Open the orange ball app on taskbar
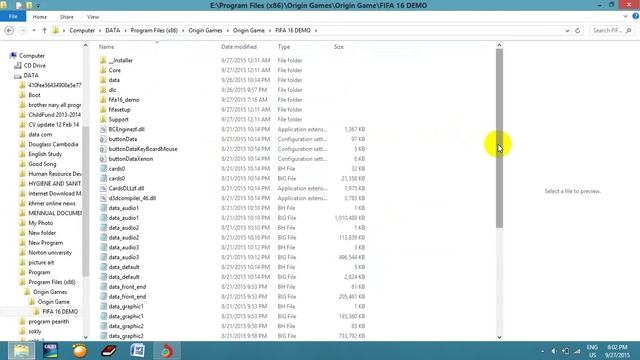The height and width of the screenshot is (360, 640). pos(80,351)
